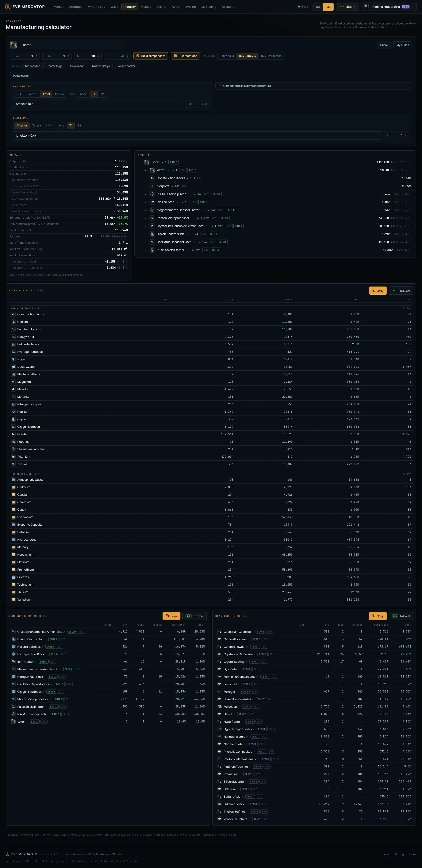Copy the Materials to buy list

(377, 291)
